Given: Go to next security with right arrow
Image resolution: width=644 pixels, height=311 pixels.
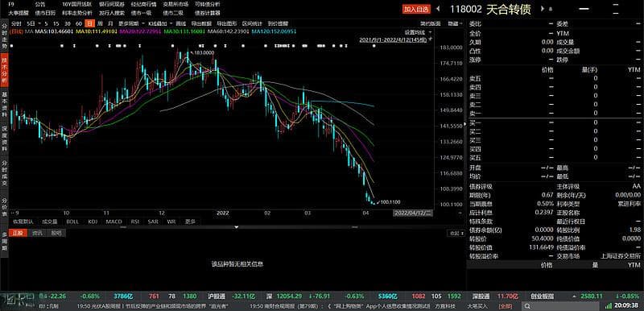Looking at the screenshot, I should tap(543, 9).
